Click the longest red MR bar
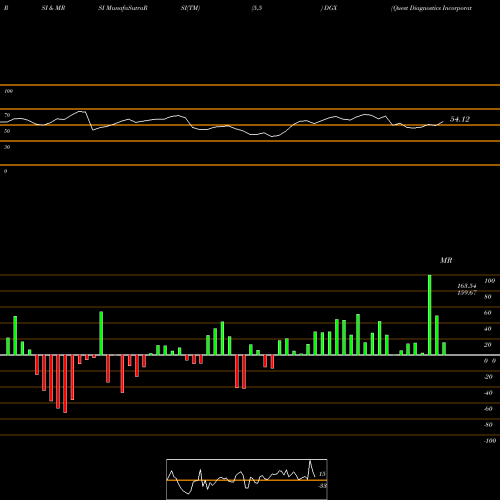 pos(65,384)
